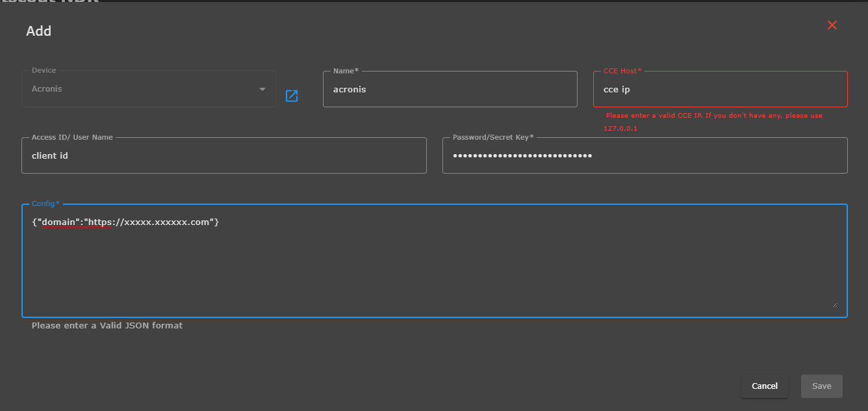The image size is (868, 411).
Task: Click the 'Add' dialog title
Action: click(x=38, y=31)
